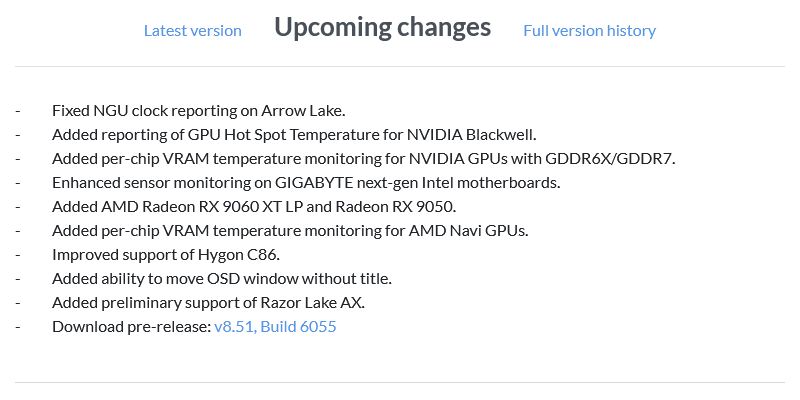Click the Fixed NGU clock reporting line

[x=199, y=111]
